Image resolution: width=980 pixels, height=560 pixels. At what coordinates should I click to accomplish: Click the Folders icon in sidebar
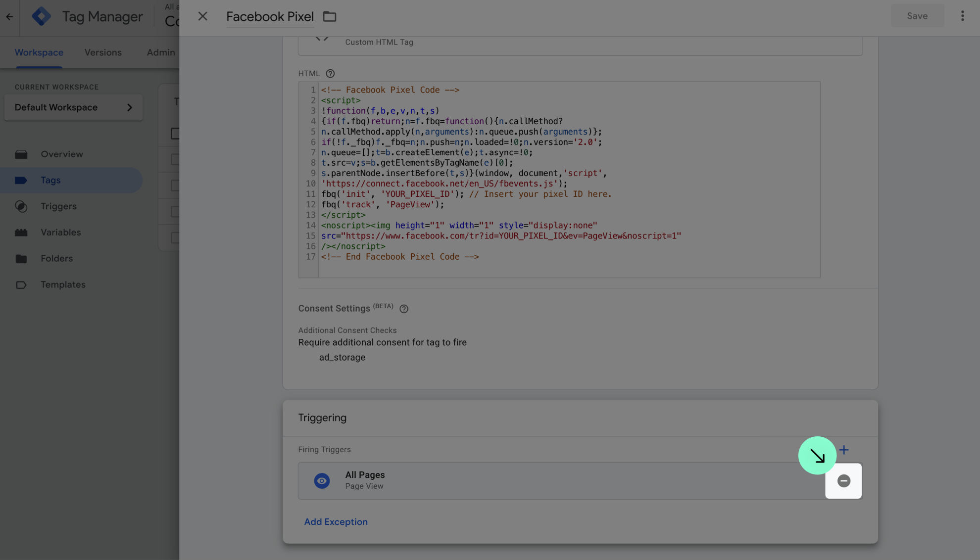click(21, 259)
